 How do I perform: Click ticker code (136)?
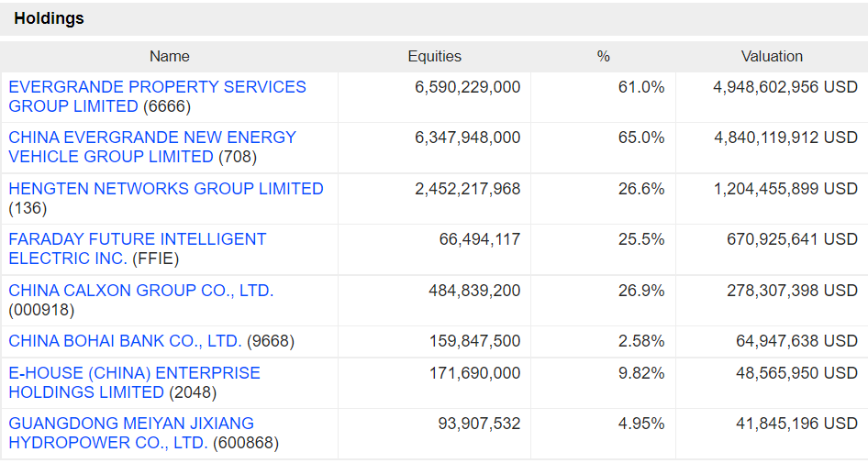[x=28, y=208]
